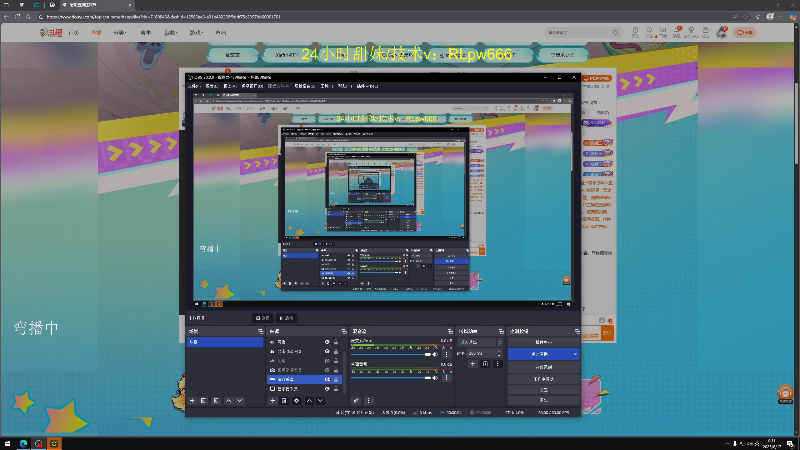Toggle visibility of bottom source in list
Screen dimensions: 800x450
click(x=327, y=389)
